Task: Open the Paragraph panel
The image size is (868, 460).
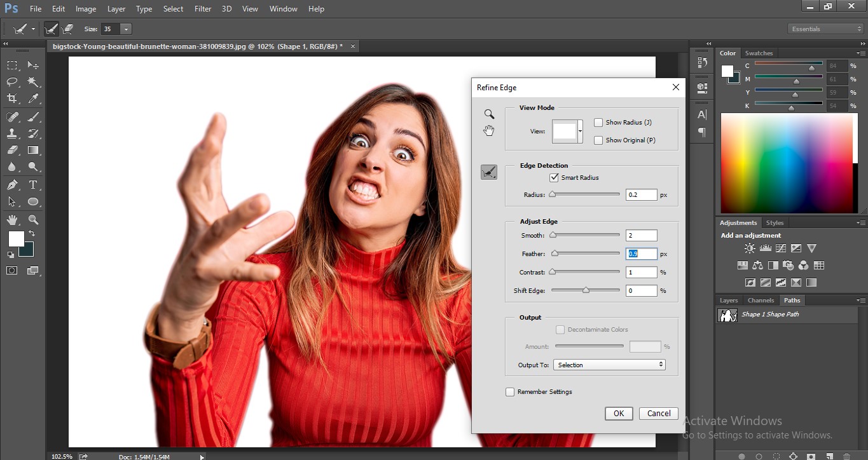Action: tap(701, 133)
